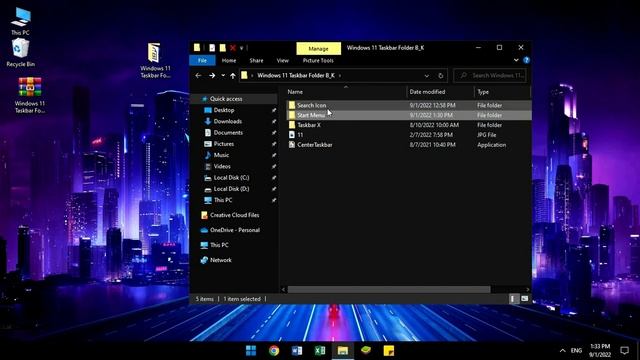This screenshot has width=640, height=360.
Task: Open Music in navigation pane
Action: (x=221, y=155)
